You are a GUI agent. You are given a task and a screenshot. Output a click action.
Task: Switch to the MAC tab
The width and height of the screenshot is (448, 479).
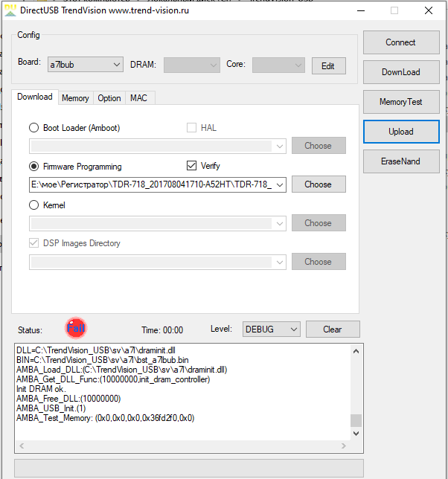[138, 98]
